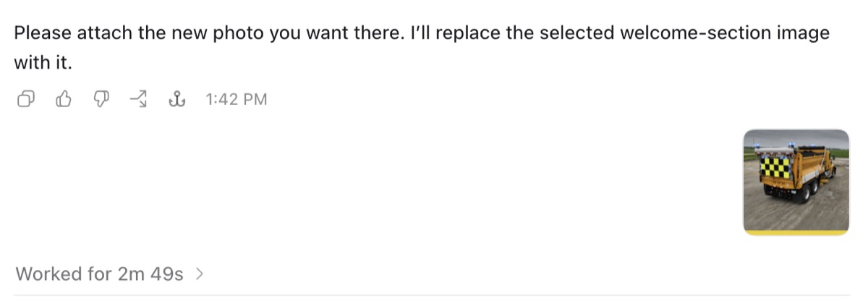This screenshot has width=868, height=304.
Task: Click the checkered tailgate in the thumbnail
Action: point(774,169)
